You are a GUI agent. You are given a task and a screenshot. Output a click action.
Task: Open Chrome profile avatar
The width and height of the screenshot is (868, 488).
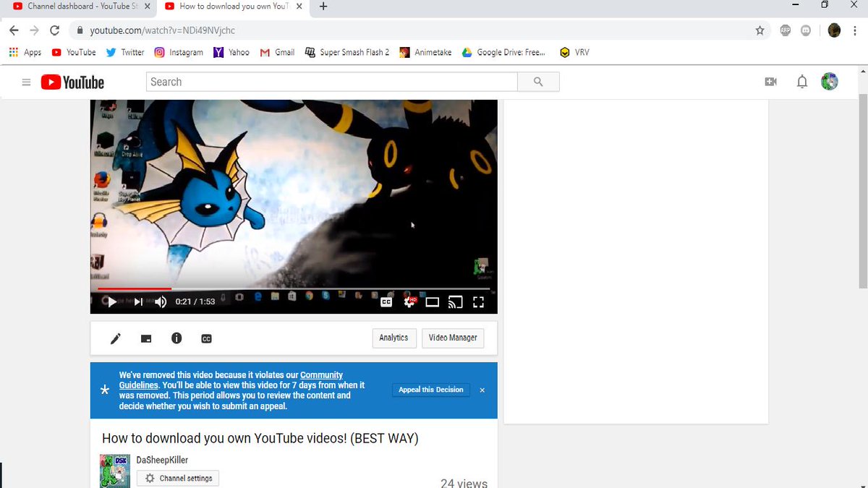834,30
